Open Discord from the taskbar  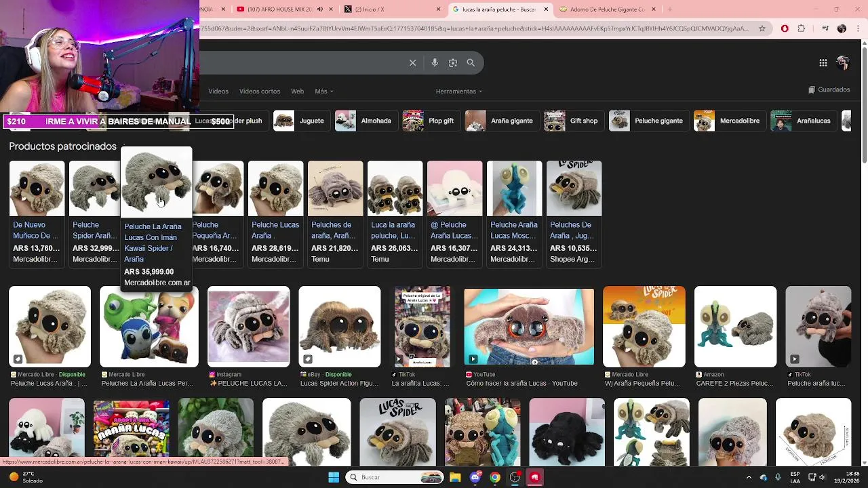pos(475,477)
